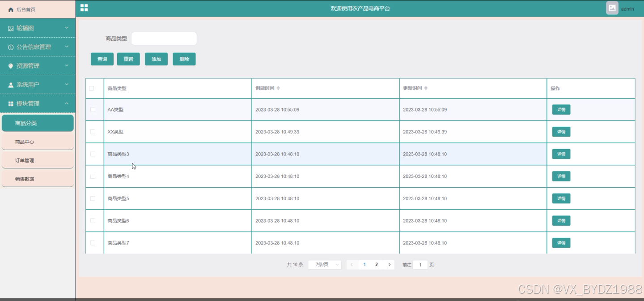Click the 商品类型7 cell text
The height and width of the screenshot is (301, 644).
point(118,243)
